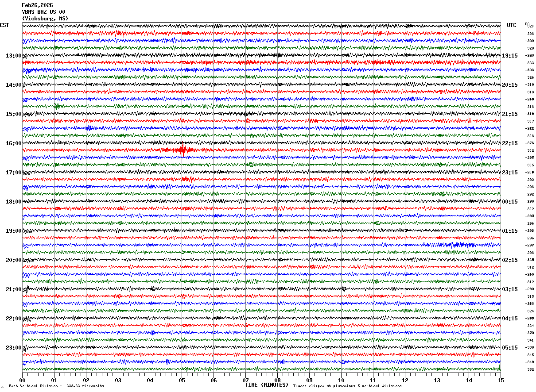Click minute tick label 13 on axis

[x=437, y=380]
